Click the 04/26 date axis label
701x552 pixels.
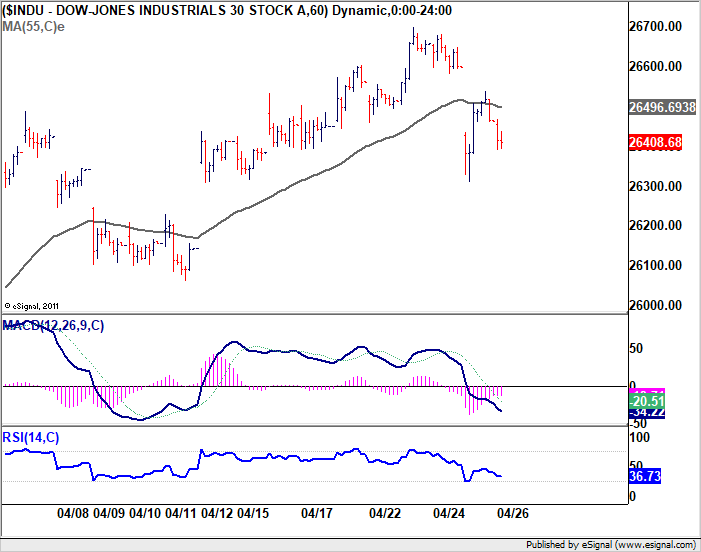point(513,513)
